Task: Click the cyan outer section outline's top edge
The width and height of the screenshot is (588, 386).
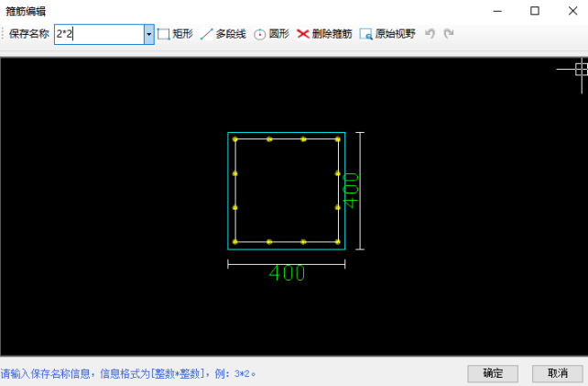Action: [x=287, y=133]
